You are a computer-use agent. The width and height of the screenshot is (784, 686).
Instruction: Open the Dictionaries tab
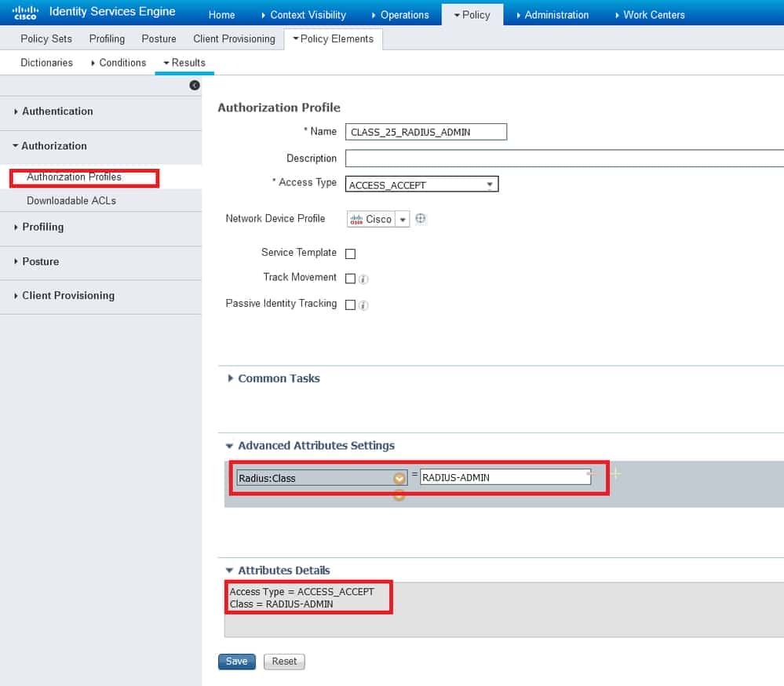[46, 63]
